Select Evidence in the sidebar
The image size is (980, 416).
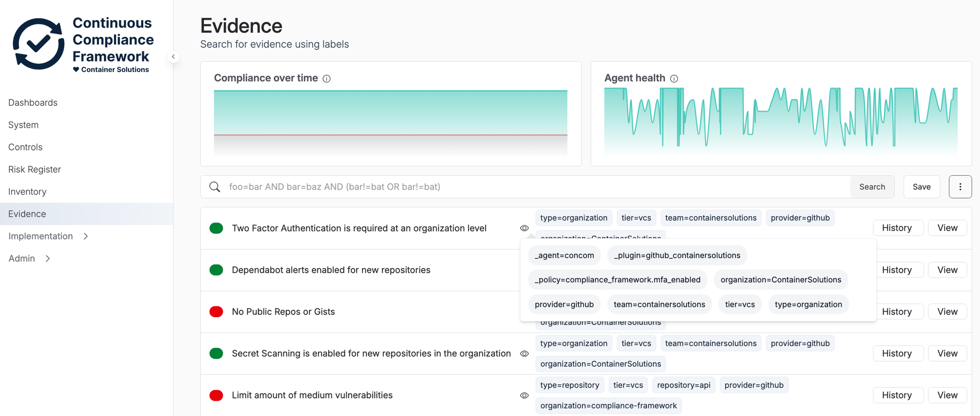(86, 214)
